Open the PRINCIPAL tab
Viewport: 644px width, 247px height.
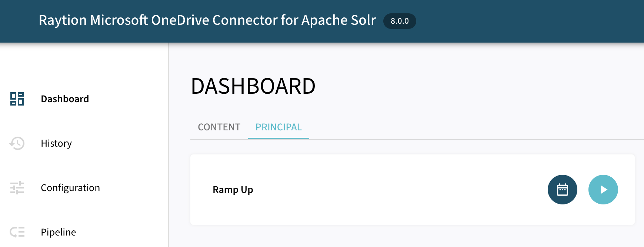pyautogui.click(x=278, y=127)
